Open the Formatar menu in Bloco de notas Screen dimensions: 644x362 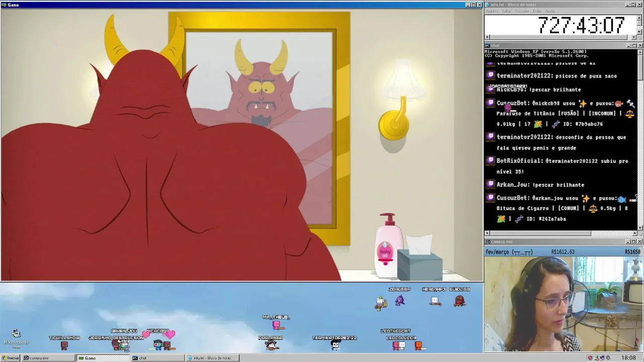pos(522,11)
